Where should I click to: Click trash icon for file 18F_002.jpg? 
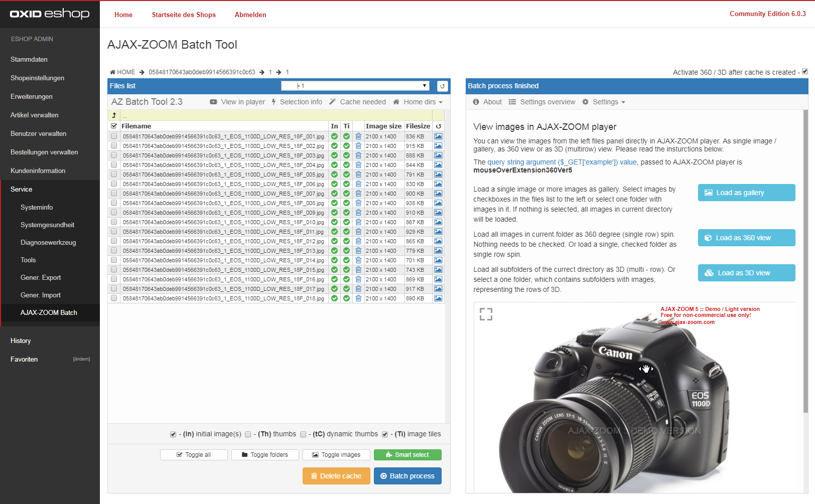coord(358,146)
